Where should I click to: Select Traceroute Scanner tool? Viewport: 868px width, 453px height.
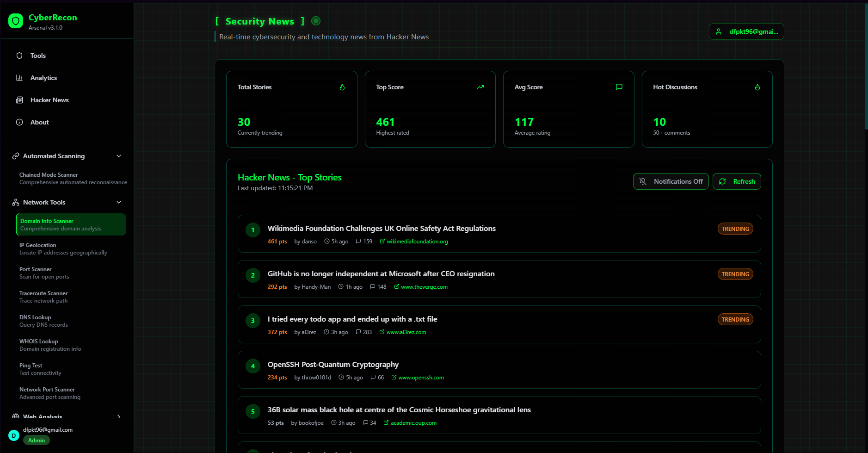click(71, 297)
